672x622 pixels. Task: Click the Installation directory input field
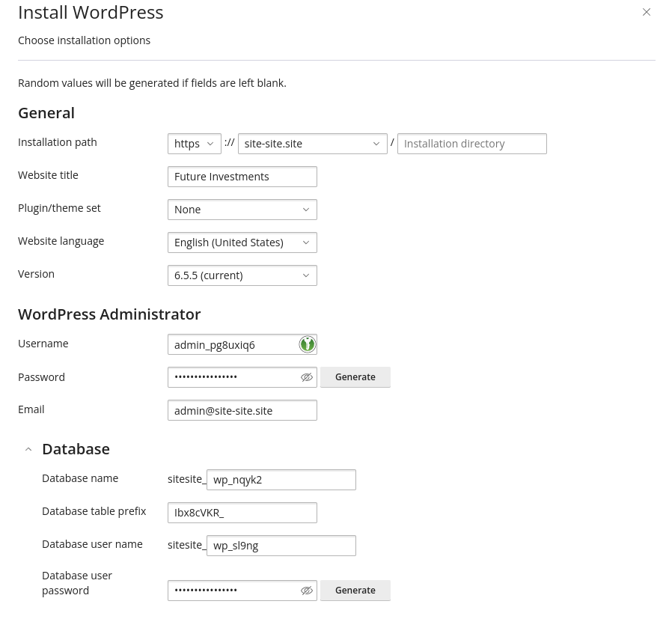(x=472, y=144)
